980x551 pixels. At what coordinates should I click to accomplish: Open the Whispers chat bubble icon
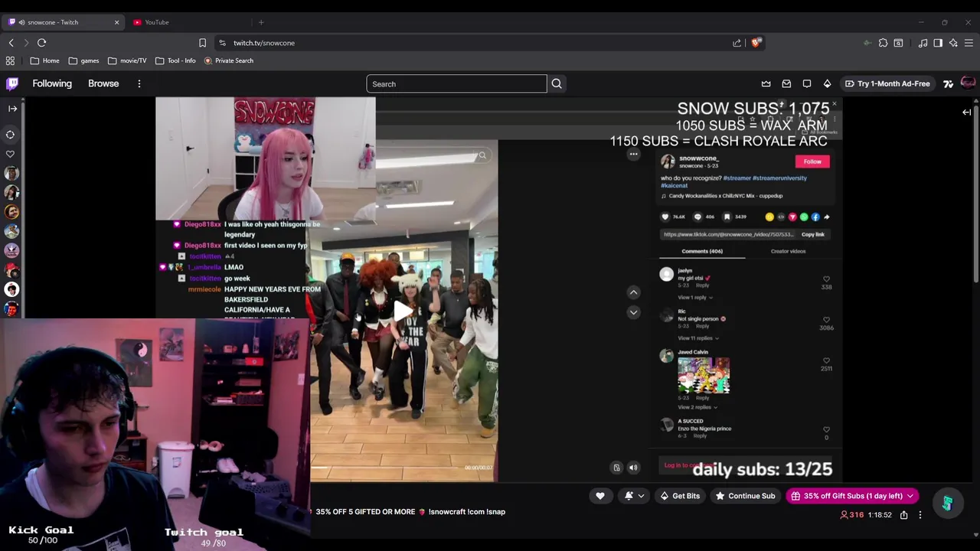click(807, 83)
